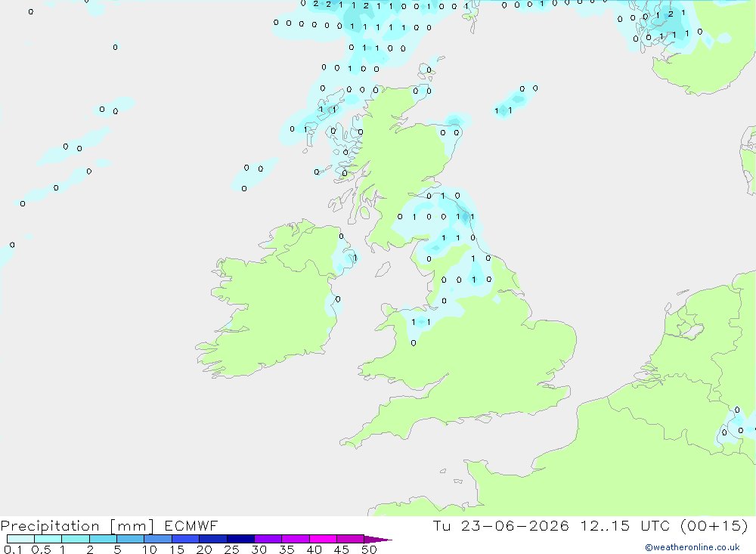Click the '(00+15)' forecast offset text
This screenshot has width=756, height=554.
tap(714, 525)
